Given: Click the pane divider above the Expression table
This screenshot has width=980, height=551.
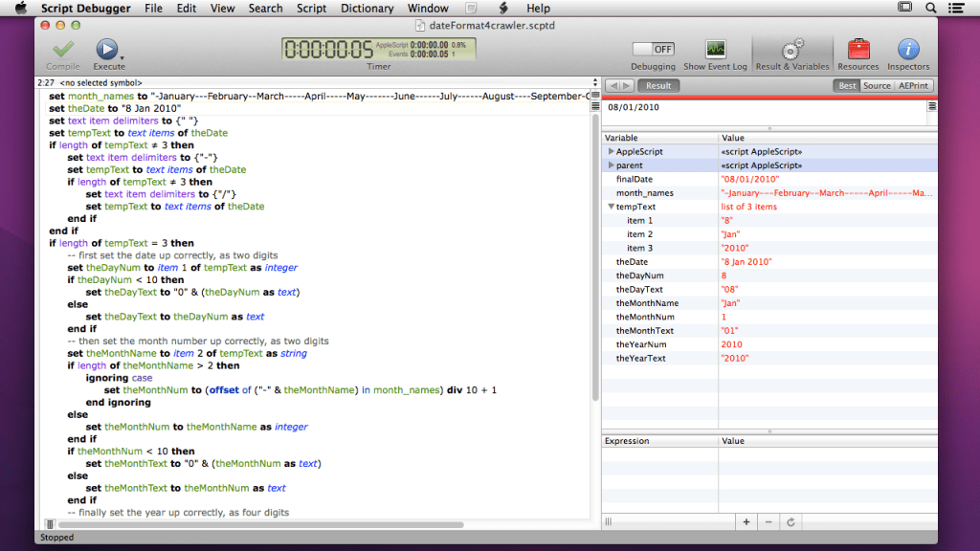Looking at the screenshot, I should [x=769, y=431].
